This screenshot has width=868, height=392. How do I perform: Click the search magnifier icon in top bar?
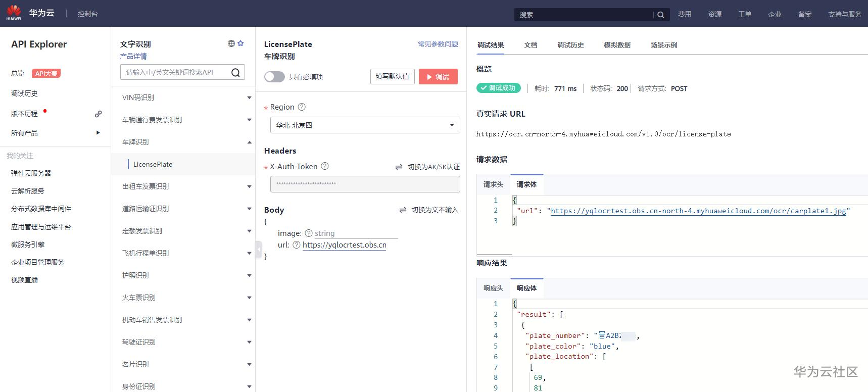click(660, 15)
